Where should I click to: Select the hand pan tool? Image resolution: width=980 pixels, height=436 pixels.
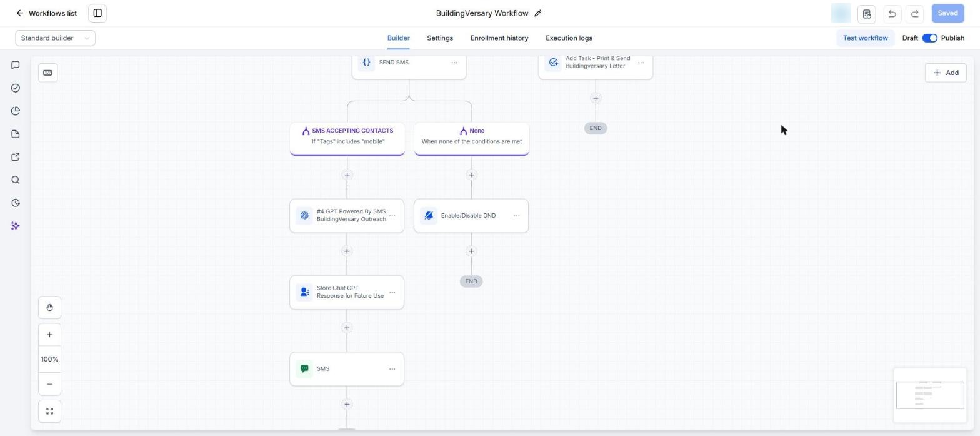tap(49, 308)
